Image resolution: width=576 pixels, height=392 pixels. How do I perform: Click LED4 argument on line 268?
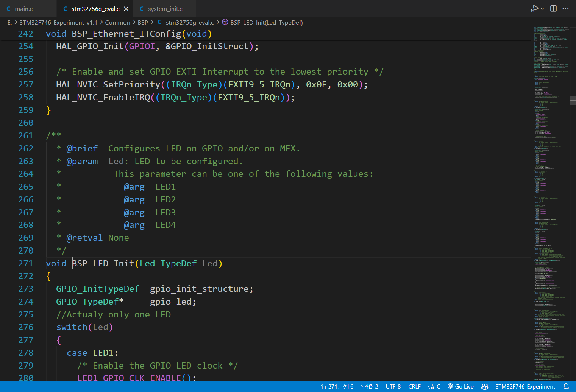[165, 225]
